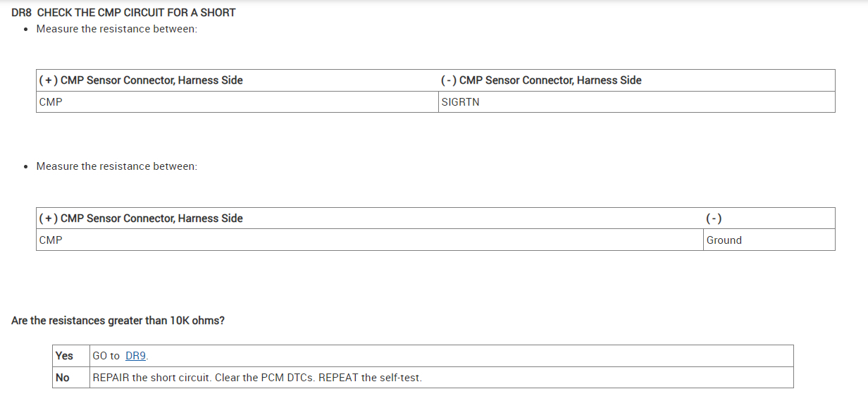Click the Ground cell

pos(724,240)
